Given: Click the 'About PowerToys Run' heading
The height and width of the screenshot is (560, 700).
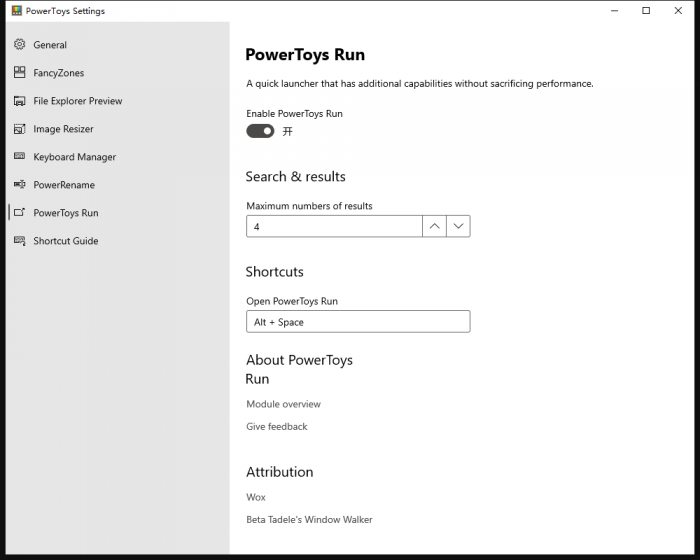Looking at the screenshot, I should [x=299, y=369].
